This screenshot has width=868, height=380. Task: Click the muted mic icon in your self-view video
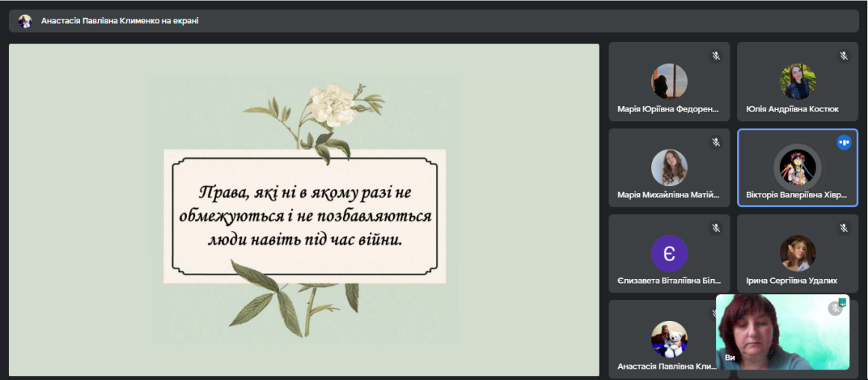835,308
